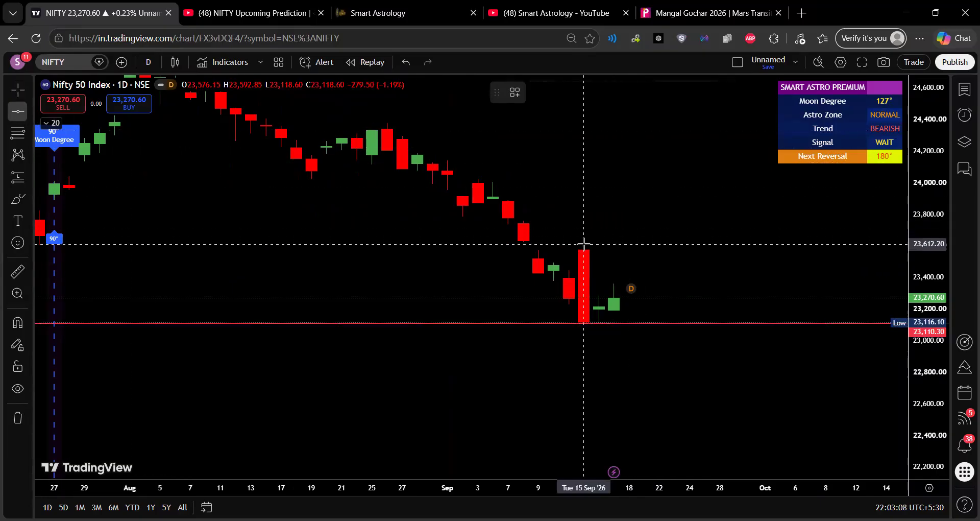
Task: Open the D interval selector
Action: point(148,62)
